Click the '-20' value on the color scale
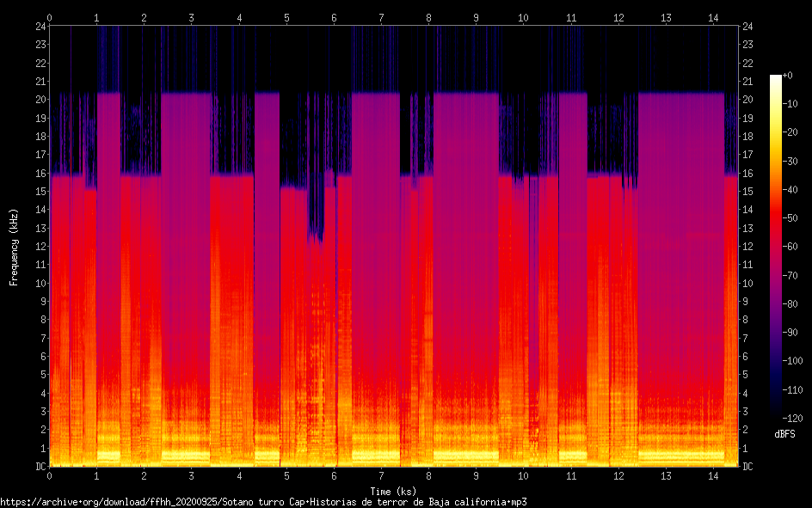Image resolution: width=812 pixels, height=508 pixels. click(x=790, y=132)
